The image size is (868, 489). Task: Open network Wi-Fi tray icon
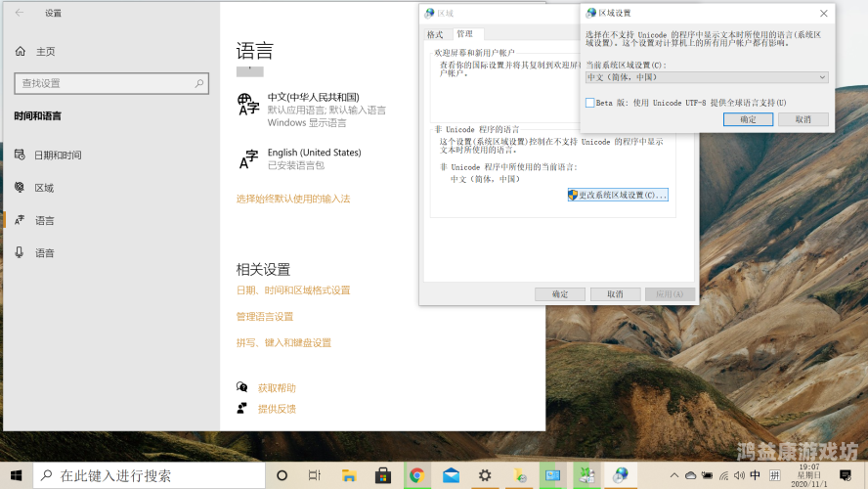[723, 475]
